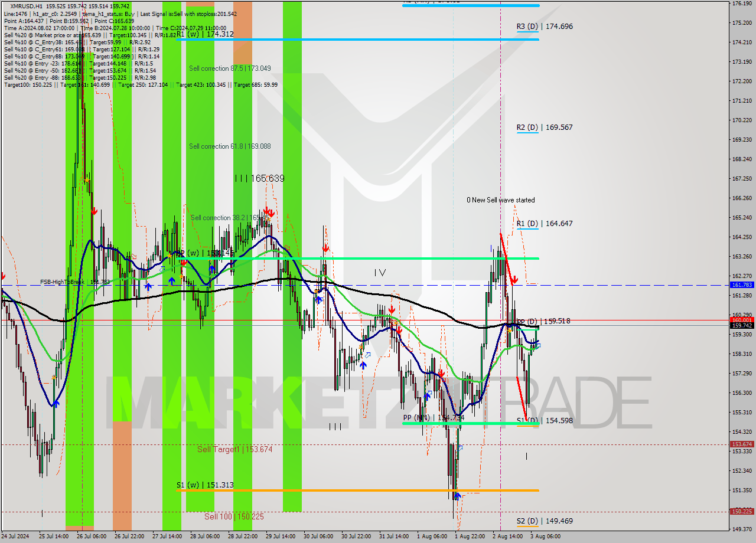Click the '24 Jul 2024' time axis label

[x=16, y=537]
